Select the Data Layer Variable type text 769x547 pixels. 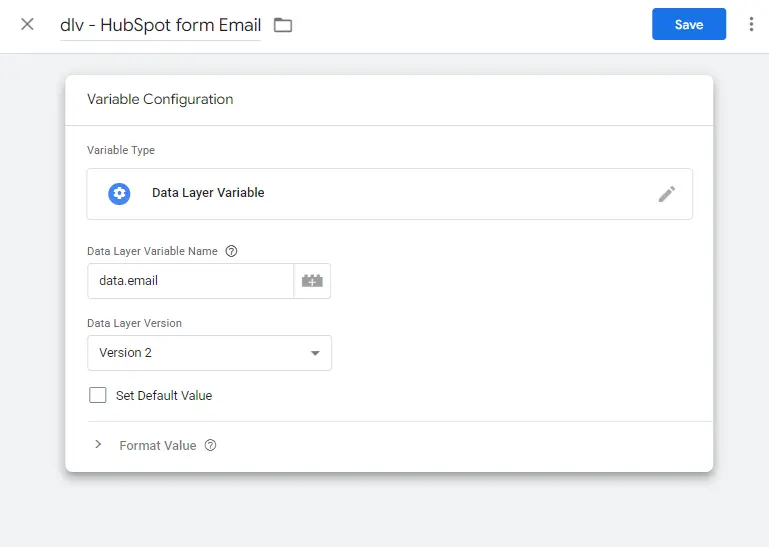pyautogui.click(x=208, y=193)
